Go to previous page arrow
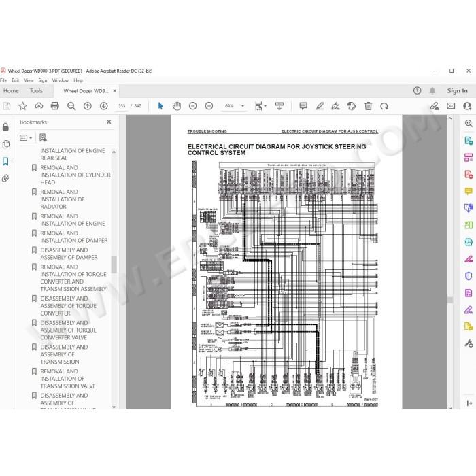The image size is (476, 476). click(x=88, y=106)
